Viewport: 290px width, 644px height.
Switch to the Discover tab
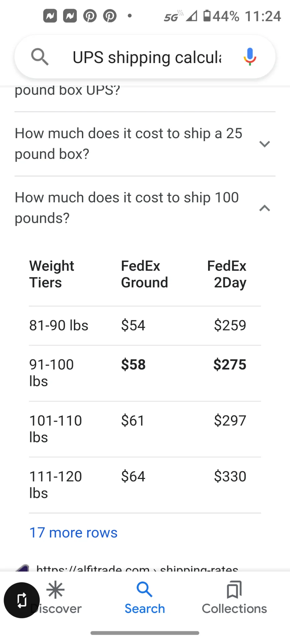(x=56, y=598)
